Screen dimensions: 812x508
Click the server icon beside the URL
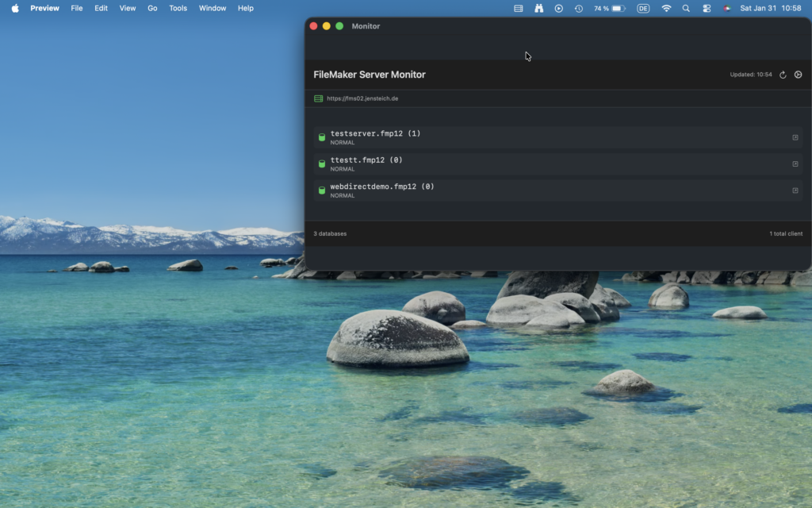pos(319,98)
